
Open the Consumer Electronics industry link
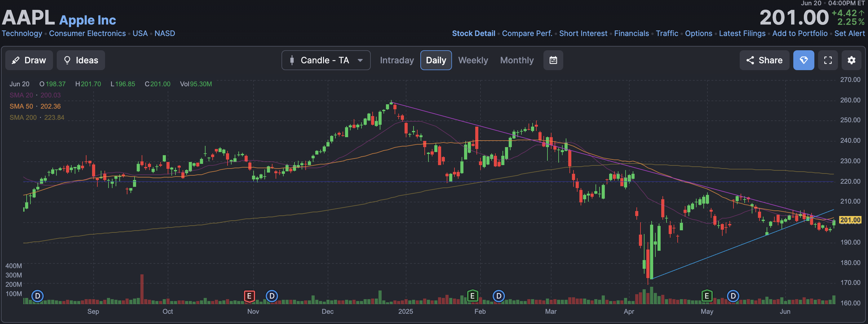87,34
